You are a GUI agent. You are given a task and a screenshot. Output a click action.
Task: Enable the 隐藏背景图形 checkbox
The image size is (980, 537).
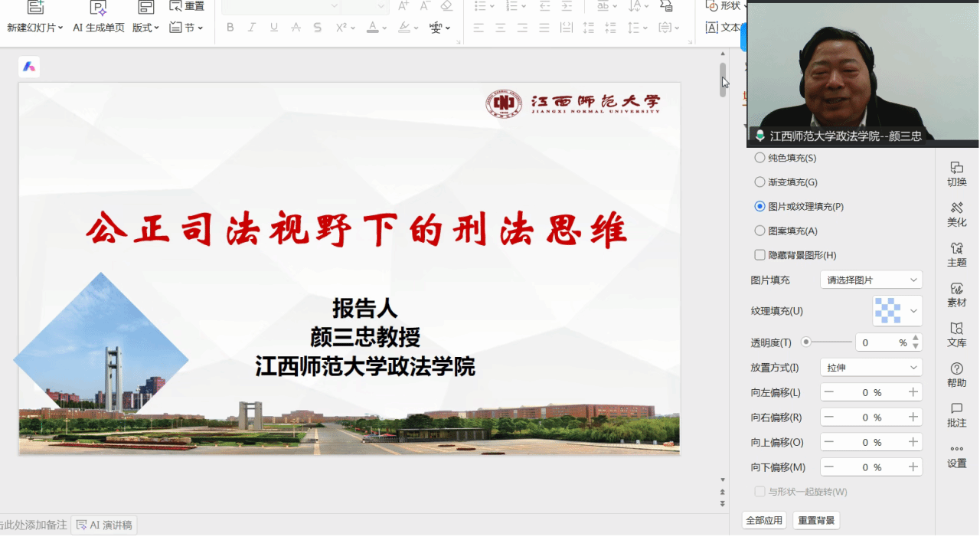759,255
